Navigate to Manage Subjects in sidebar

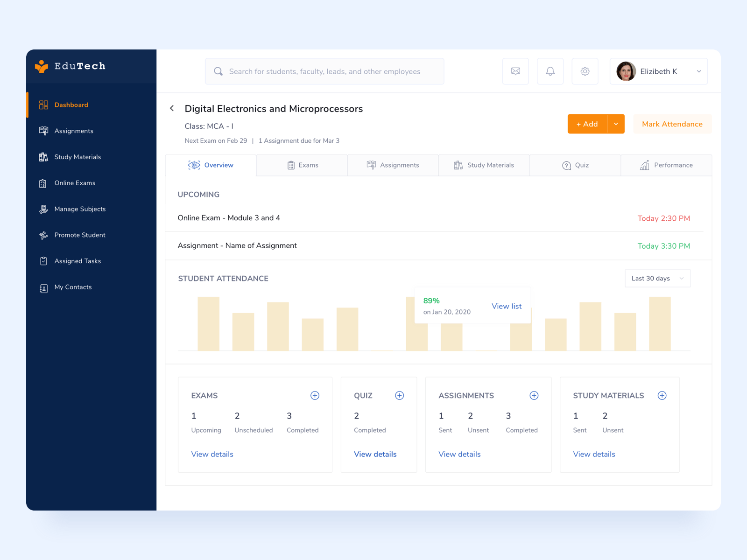tap(80, 209)
